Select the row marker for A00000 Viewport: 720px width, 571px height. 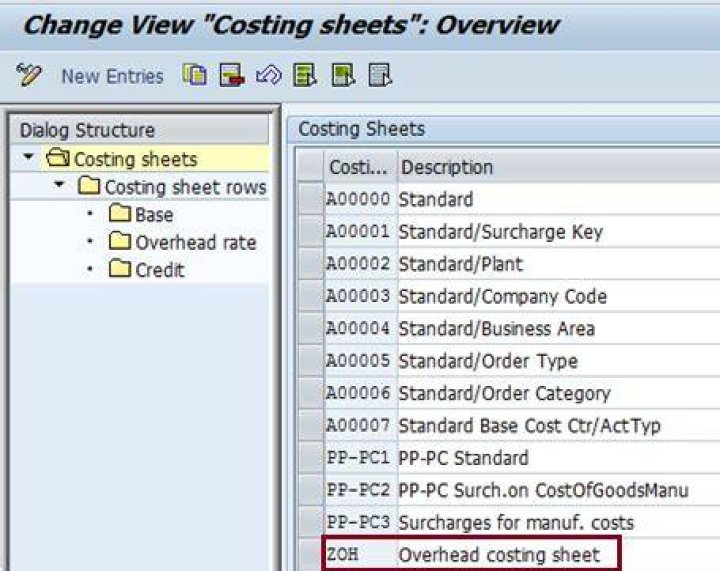[x=310, y=199]
